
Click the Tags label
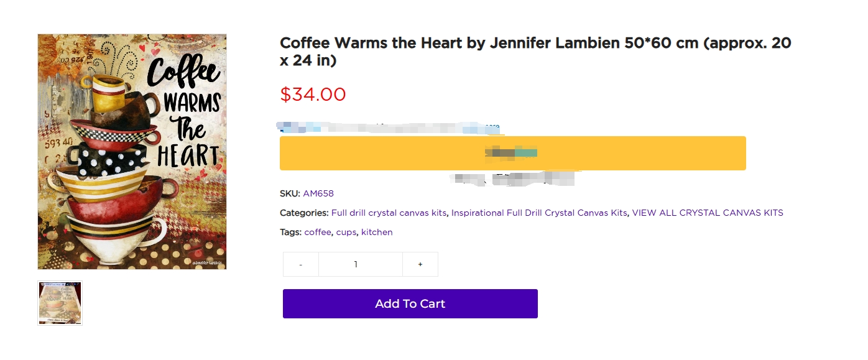(x=290, y=232)
